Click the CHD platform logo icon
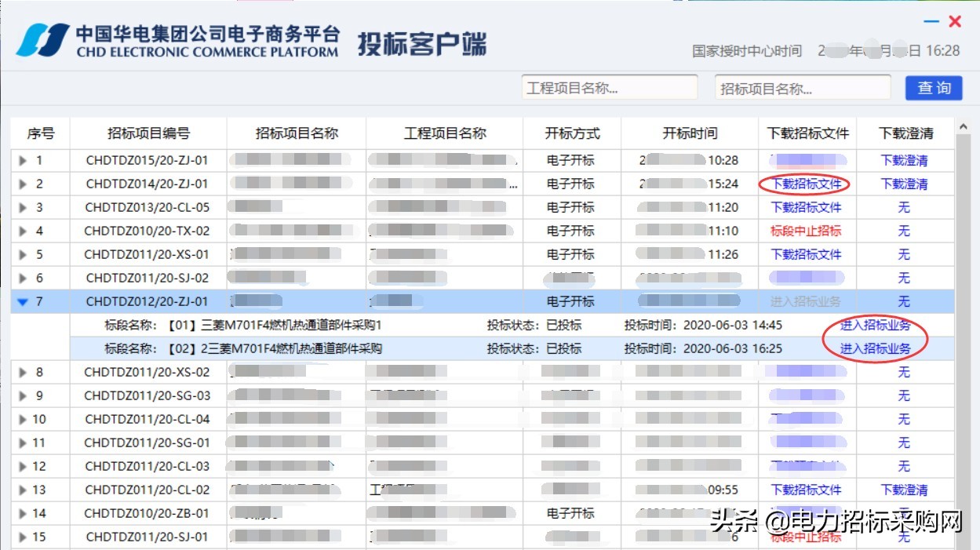Image resolution: width=980 pixels, height=550 pixels. pos(42,37)
